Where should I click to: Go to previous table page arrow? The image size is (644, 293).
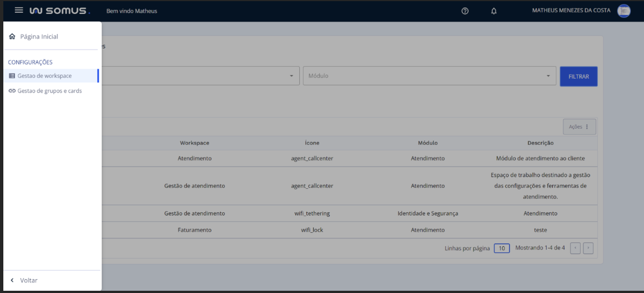point(576,248)
